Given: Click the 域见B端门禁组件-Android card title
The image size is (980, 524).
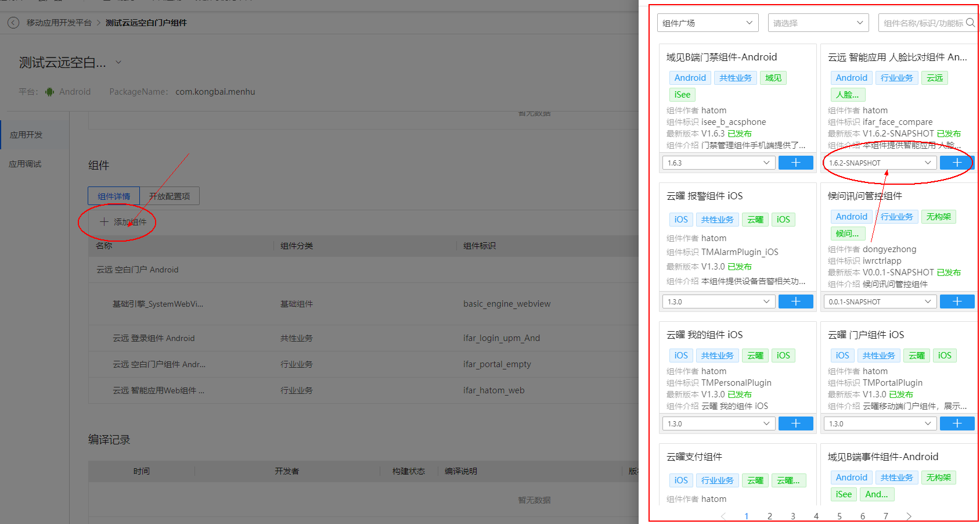Looking at the screenshot, I should [x=722, y=57].
